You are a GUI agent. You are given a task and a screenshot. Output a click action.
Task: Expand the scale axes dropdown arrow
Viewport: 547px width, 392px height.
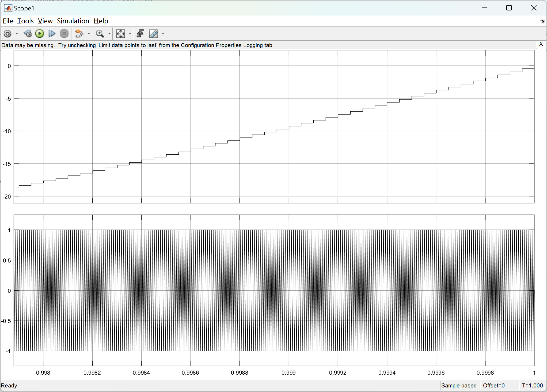click(x=130, y=34)
